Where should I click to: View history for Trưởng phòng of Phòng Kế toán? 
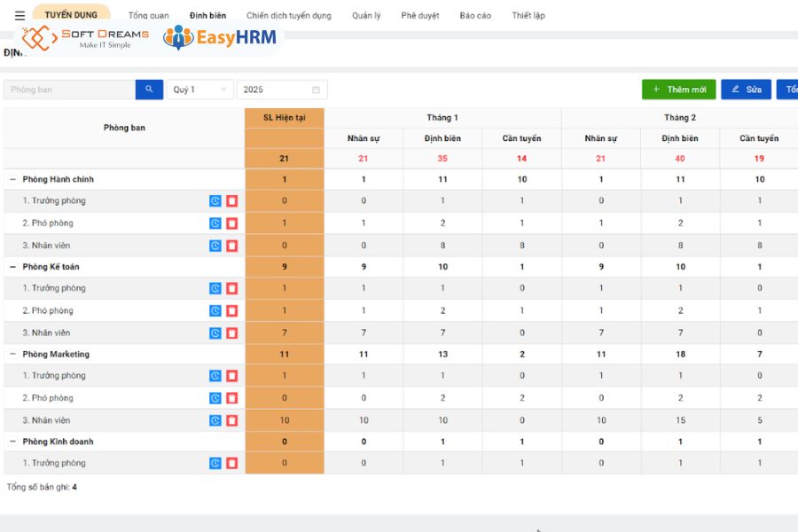215,289
